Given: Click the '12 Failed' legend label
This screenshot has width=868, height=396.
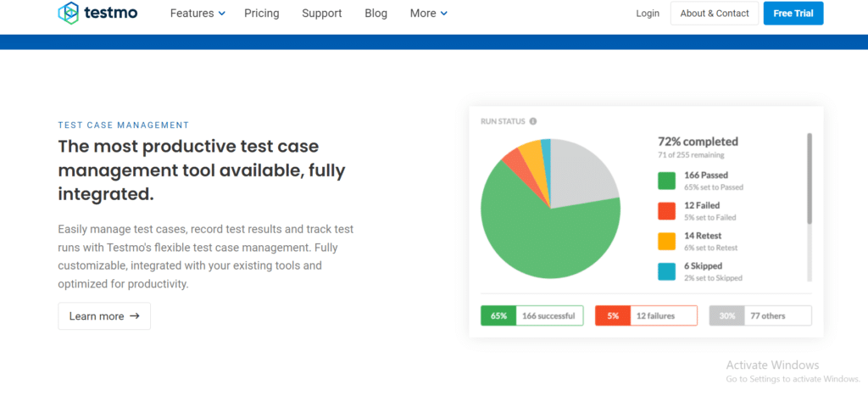Looking at the screenshot, I should click(x=702, y=205).
